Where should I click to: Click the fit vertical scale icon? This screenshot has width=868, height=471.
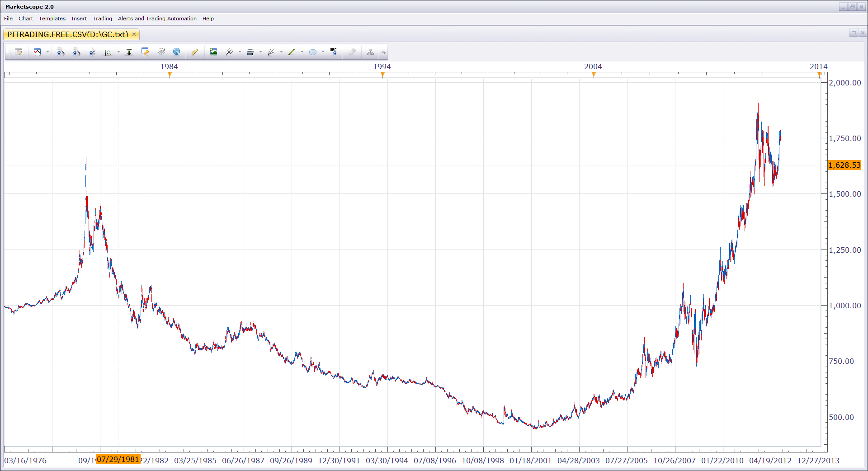(129, 52)
